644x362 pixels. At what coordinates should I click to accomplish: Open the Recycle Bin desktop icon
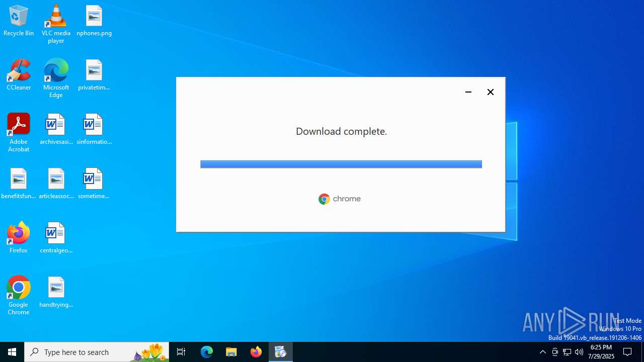tap(19, 21)
